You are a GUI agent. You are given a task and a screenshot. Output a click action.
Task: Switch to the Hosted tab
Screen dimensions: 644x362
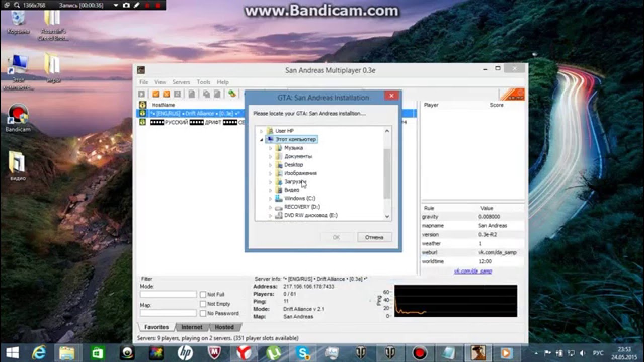tap(224, 327)
